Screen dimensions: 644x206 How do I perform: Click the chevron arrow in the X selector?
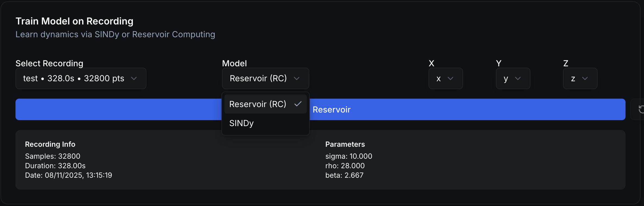[450, 79]
